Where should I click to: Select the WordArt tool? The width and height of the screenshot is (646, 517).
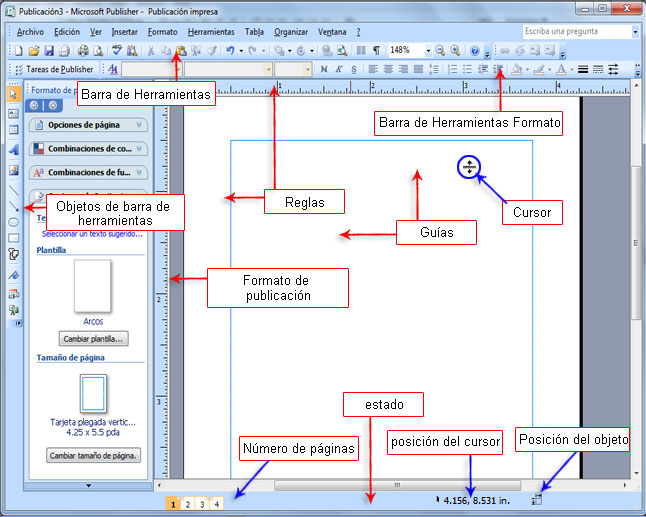(13, 150)
